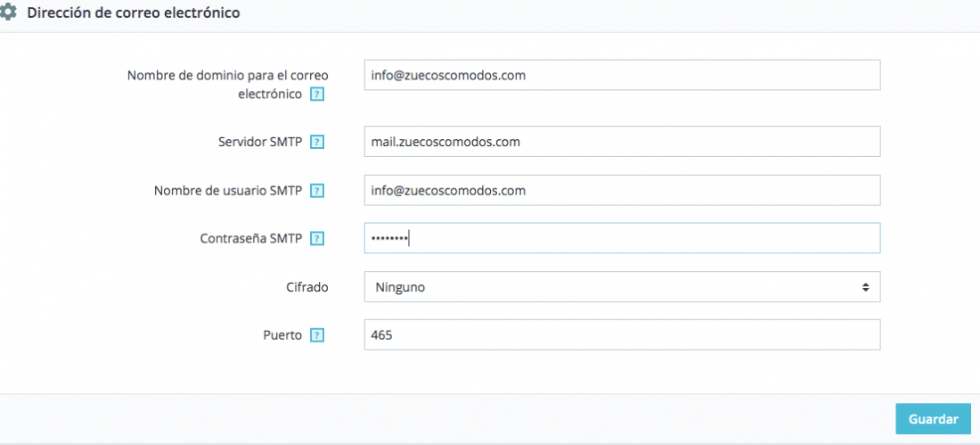Click the Contraseña SMTP label text
This screenshot has height=445, width=980.
251,238
